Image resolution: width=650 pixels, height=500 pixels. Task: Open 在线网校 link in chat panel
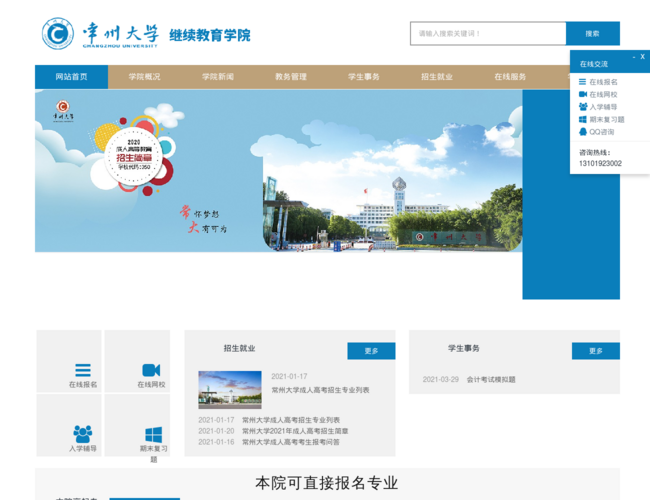[603, 95]
